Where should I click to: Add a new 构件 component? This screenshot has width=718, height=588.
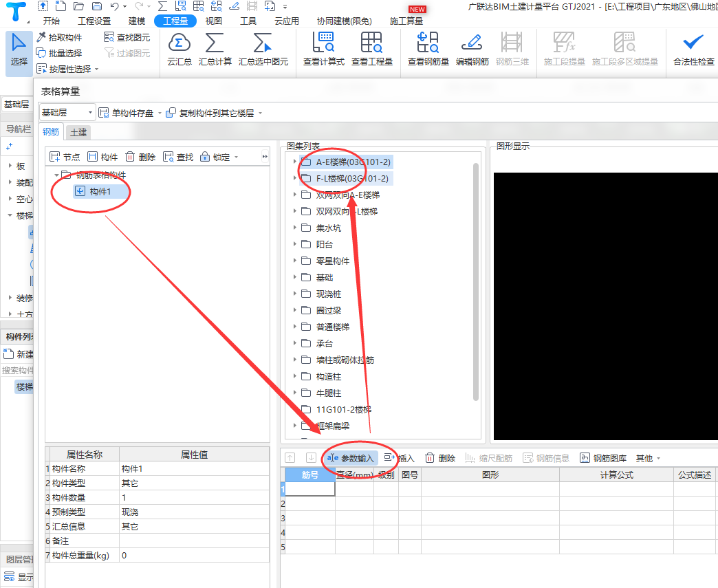(x=102, y=157)
